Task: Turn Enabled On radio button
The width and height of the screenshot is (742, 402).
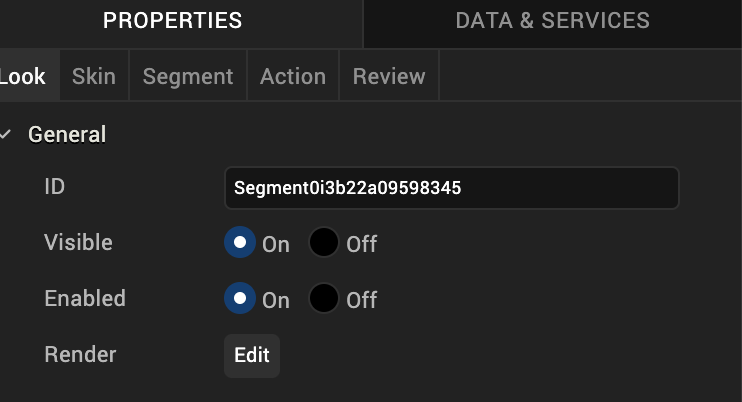Action: (240, 299)
